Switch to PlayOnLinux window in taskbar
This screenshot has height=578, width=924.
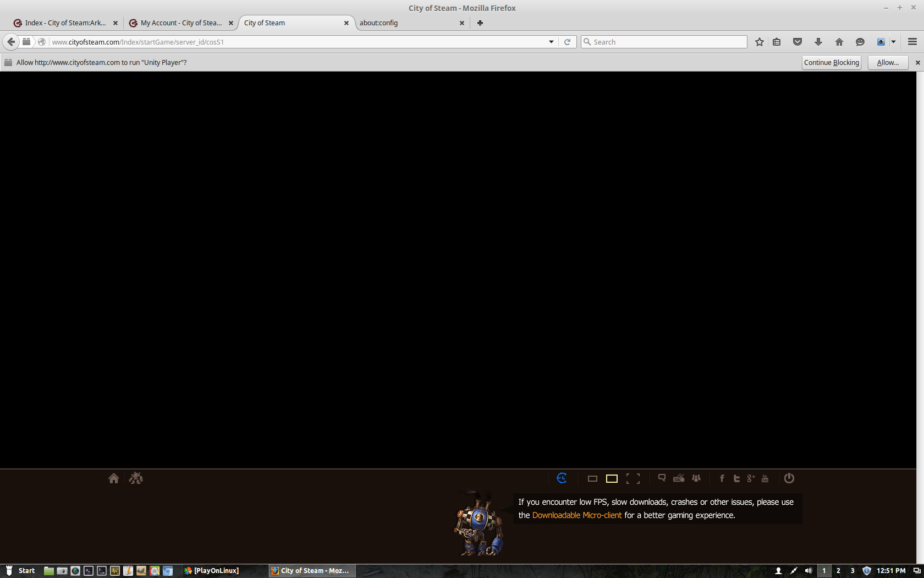pyautogui.click(x=212, y=571)
